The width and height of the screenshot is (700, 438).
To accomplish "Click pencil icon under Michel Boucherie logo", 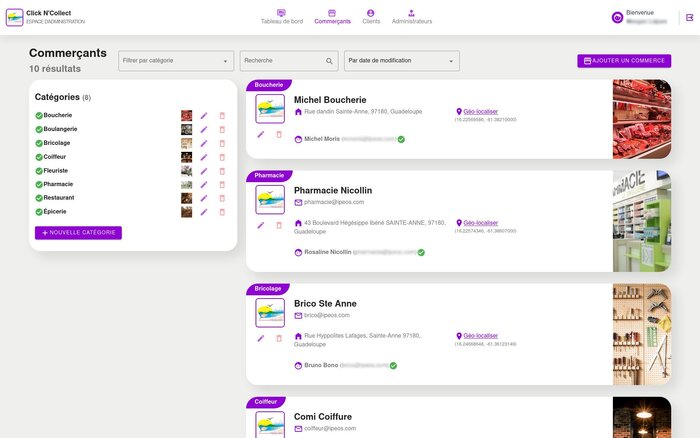I will (261, 134).
